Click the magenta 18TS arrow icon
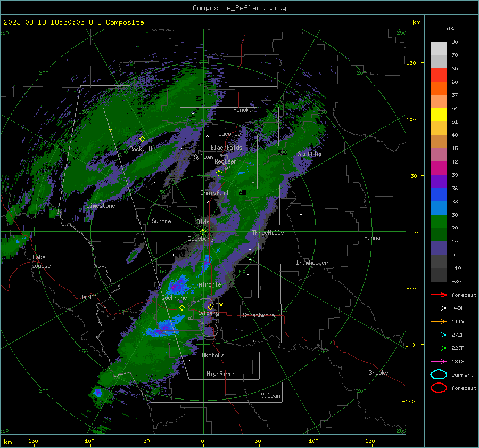The image size is (479, 448). pyautogui.click(x=439, y=362)
